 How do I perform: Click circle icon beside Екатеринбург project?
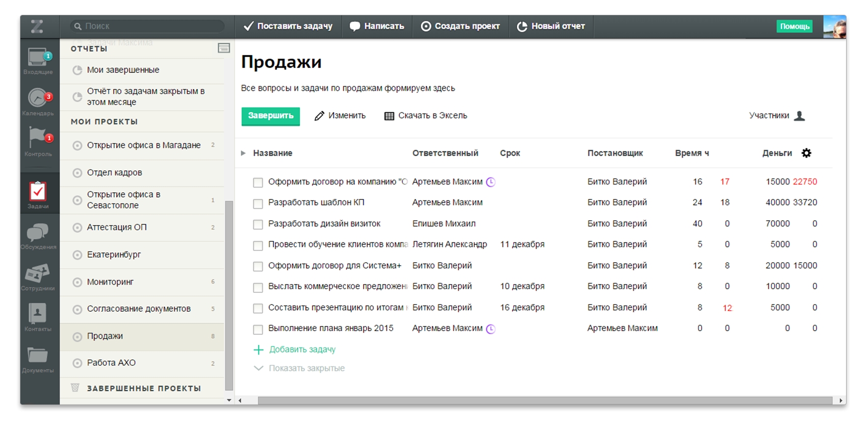[x=77, y=255]
